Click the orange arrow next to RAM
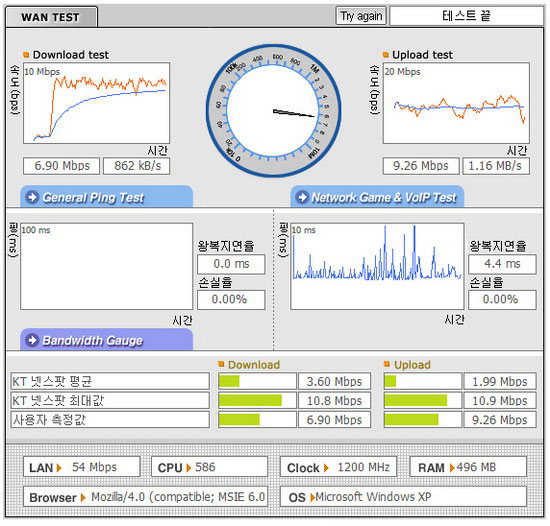Image resolution: width=550 pixels, height=526 pixels. [x=452, y=468]
